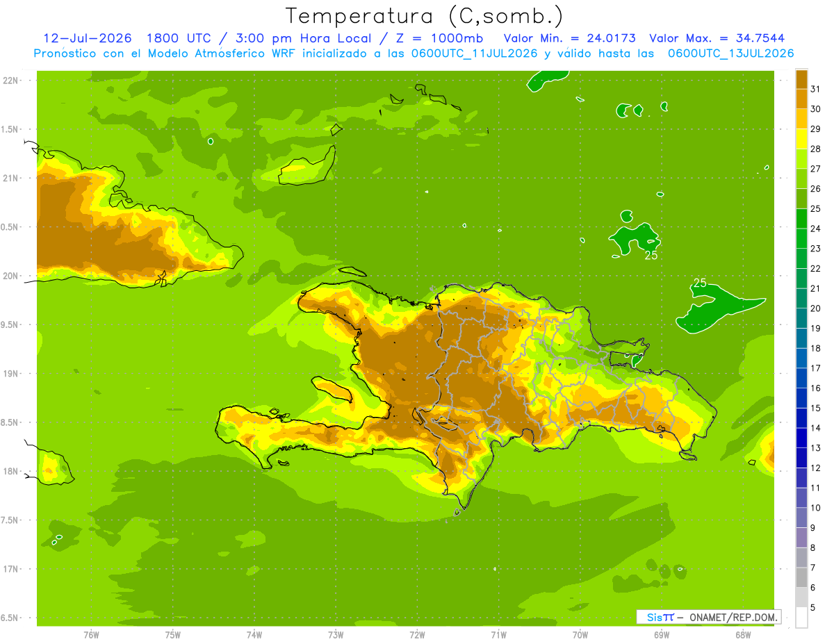This screenshot has width=834, height=644.
Task: Click the '19N' latitude label
Action: (x=10, y=374)
